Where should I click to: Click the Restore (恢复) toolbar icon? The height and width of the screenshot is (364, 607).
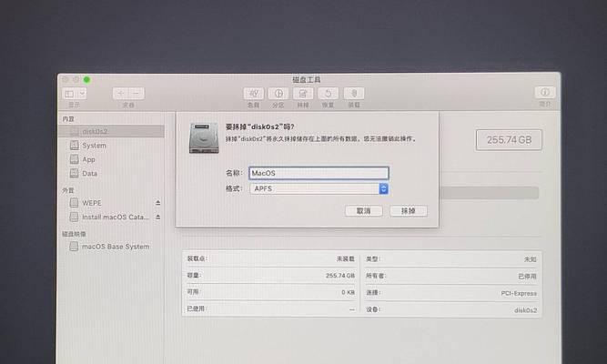[328, 94]
